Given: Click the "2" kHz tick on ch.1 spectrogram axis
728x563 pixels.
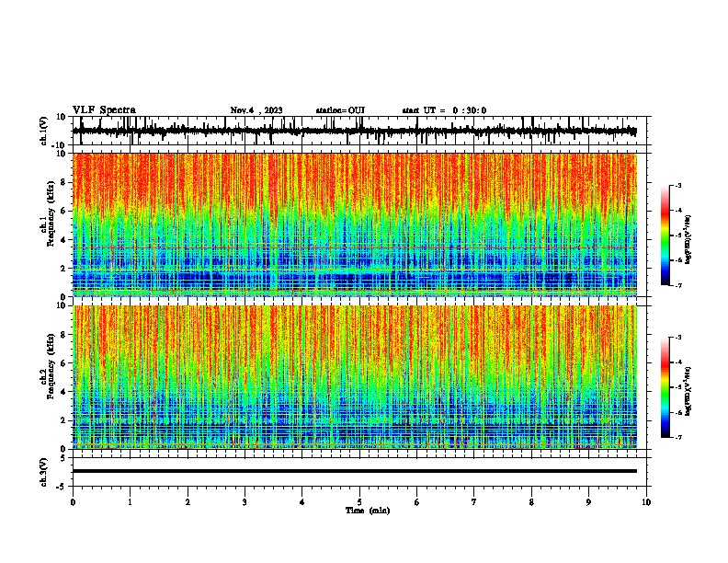Looking at the screenshot, I should [64, 269].
